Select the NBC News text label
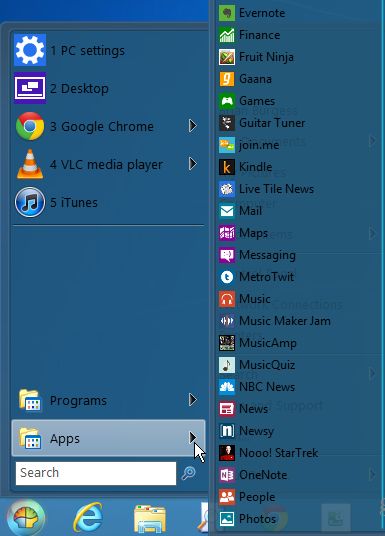The height and width of the screenshot is (536, 385). (267, 387)
